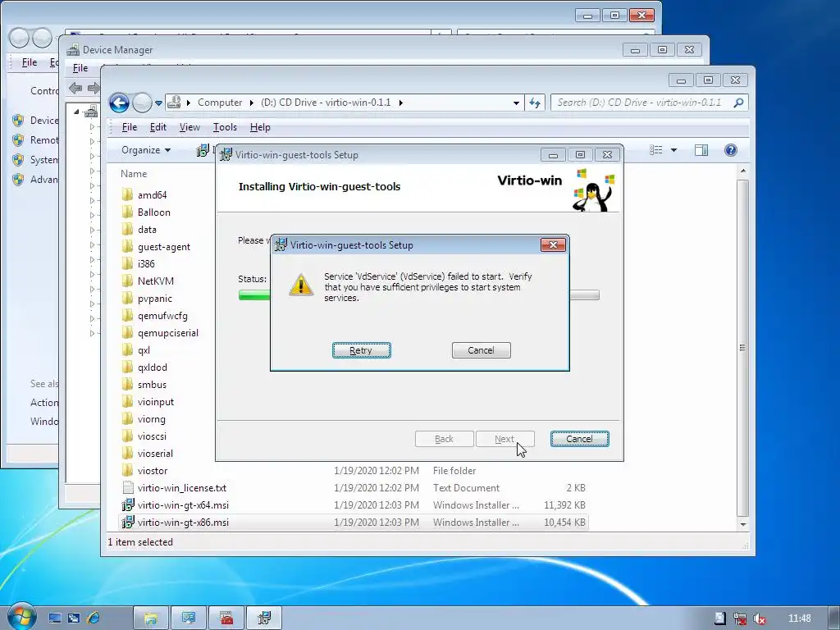Select the Balloon folder

pyautogui.click(x=153, y=212)
